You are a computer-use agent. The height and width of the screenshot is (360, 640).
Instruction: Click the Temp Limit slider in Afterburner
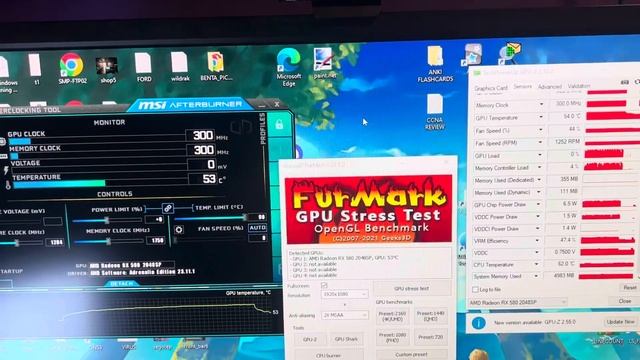tap(210, 218)
